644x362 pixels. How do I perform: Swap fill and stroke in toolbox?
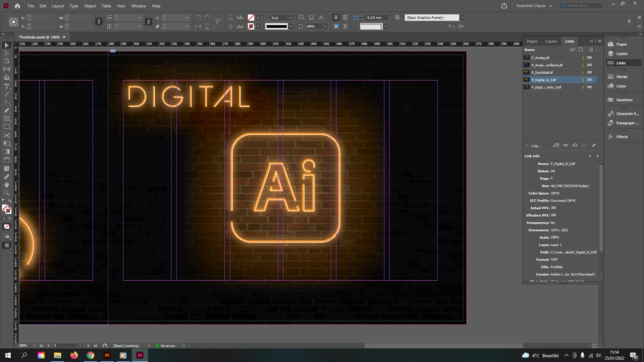(10, 201)
